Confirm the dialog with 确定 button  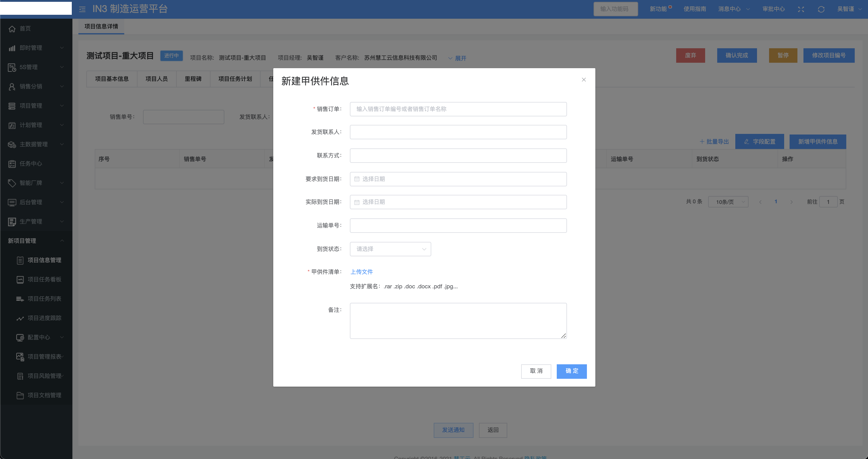pyautogui.click(x=572, y=371)
